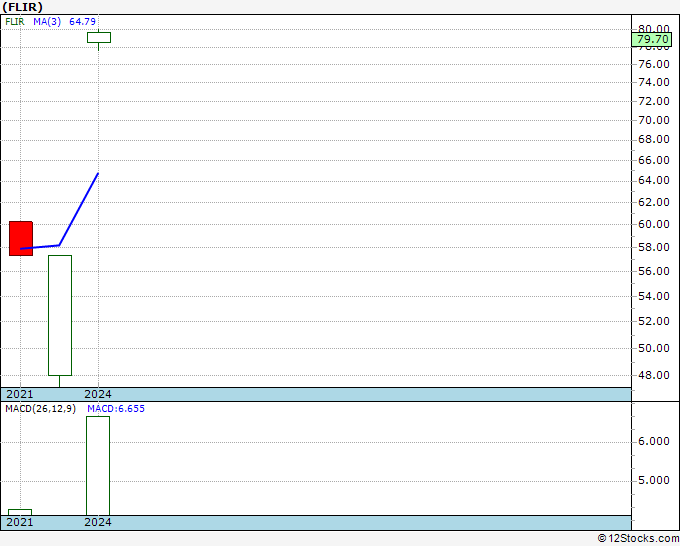Click the 52.00 price axis label
Viewport: 680px width, 546px height.
tap(654, 321)
